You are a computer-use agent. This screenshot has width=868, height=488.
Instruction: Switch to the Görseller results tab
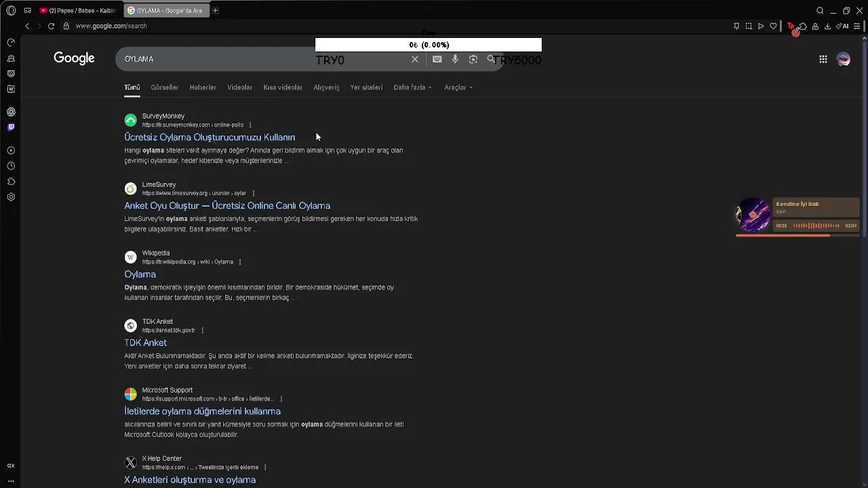[x=165, y=87]
